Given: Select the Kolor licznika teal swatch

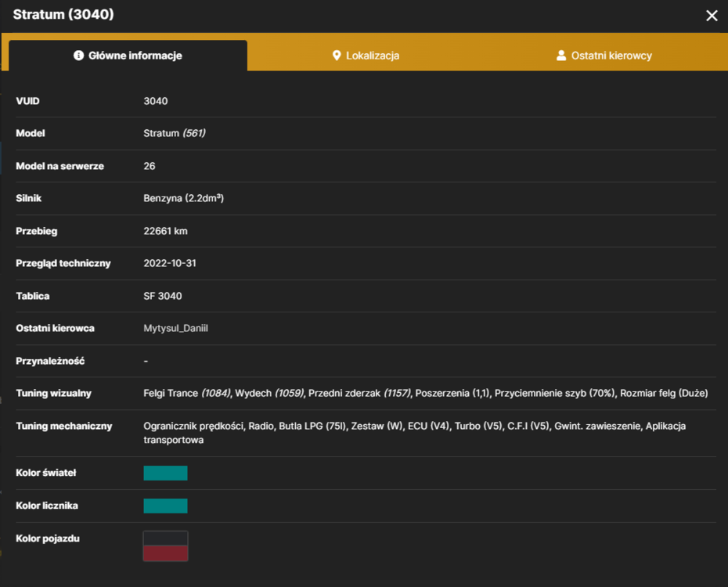Looking at the screenshot, I should pyautogui.click(x=165, y=506).
